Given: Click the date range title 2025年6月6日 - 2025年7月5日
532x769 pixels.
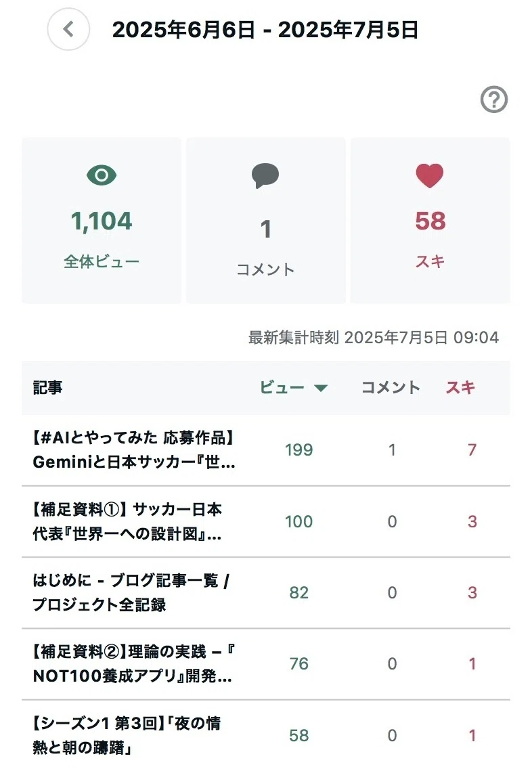Looking at the screenshot, I should tap(265, 29).
